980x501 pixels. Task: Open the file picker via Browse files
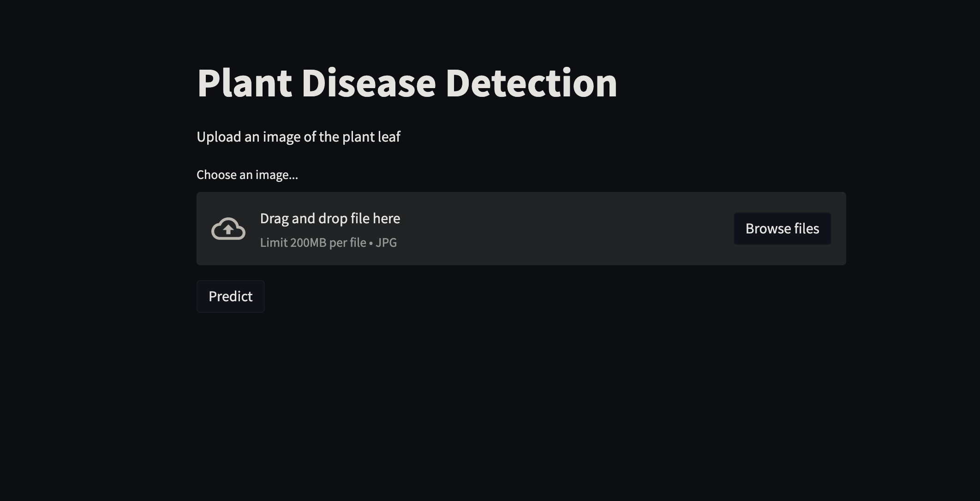(x=782, y=228)
